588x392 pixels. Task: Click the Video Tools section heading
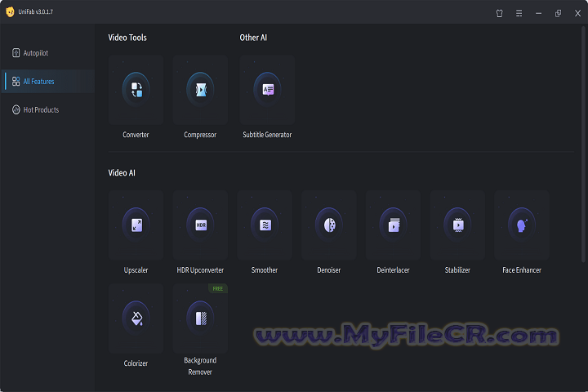(x=127, y=38)
